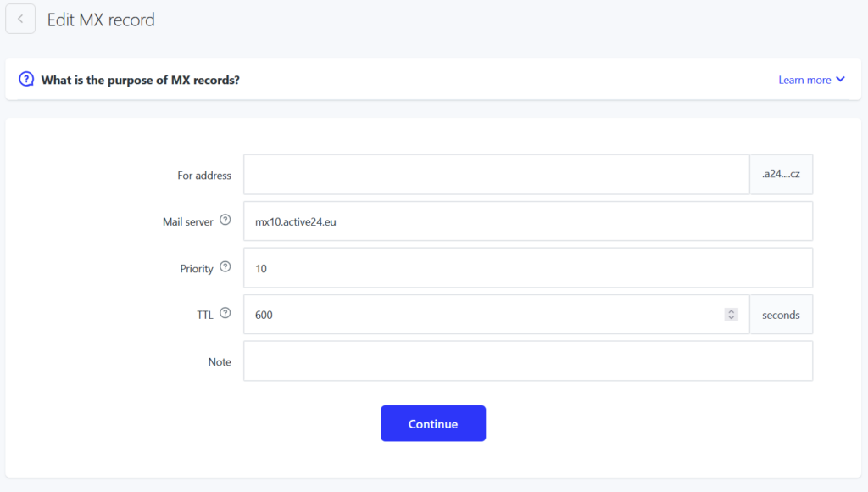The width and height of the screenshot is (868, 492).
Task: Click the Mail server field containing mx10.active24.eu
Action: click(x=528, y=221)
